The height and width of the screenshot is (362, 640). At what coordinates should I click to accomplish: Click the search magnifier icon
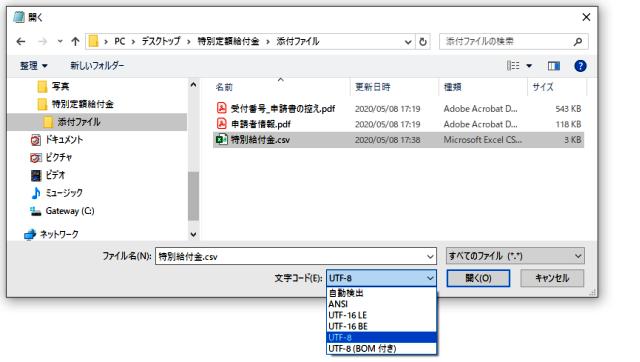pos(578,41)
